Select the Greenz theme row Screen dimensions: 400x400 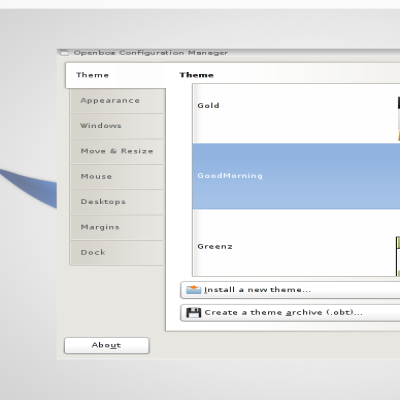click(x=296, y=243)
